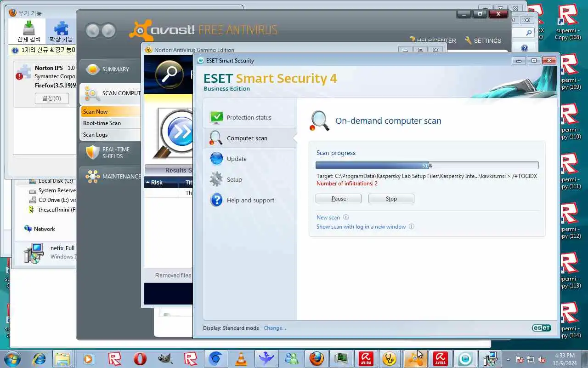
Task: Click the 'Number of infiltrations: 2' text
Action: (347, 184)
